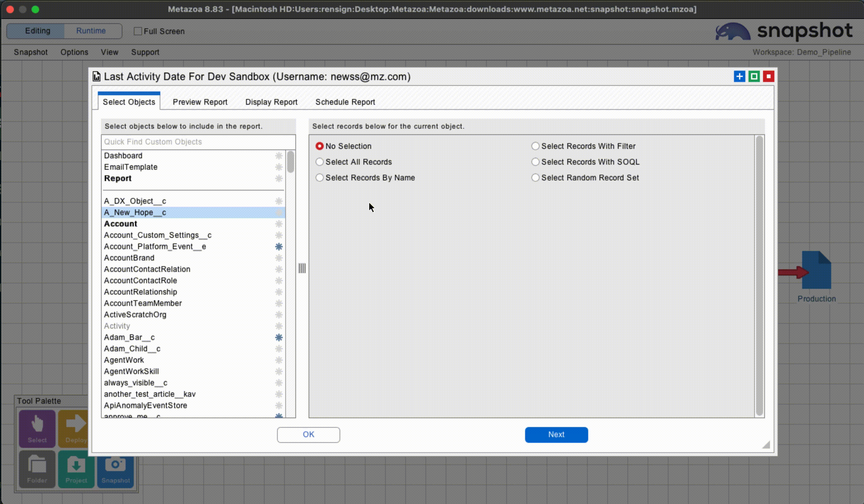Click the Folder tool in Tool Palette
The width and height of the screenshot is (864, 504).
point(37,468)
